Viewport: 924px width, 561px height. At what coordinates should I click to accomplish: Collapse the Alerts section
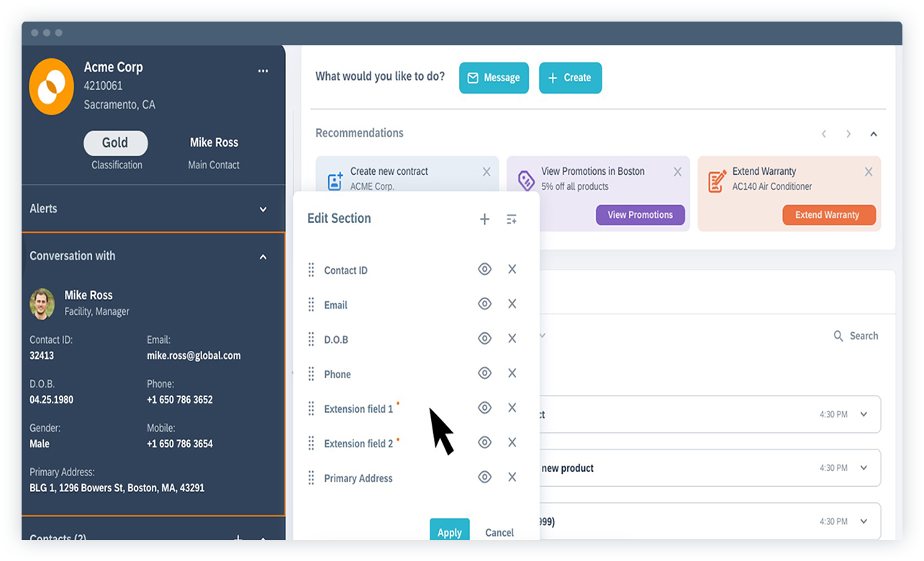point(263,209)
